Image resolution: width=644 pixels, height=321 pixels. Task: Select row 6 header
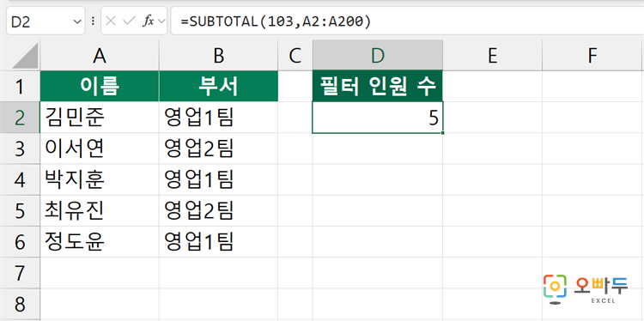point(20,242)
